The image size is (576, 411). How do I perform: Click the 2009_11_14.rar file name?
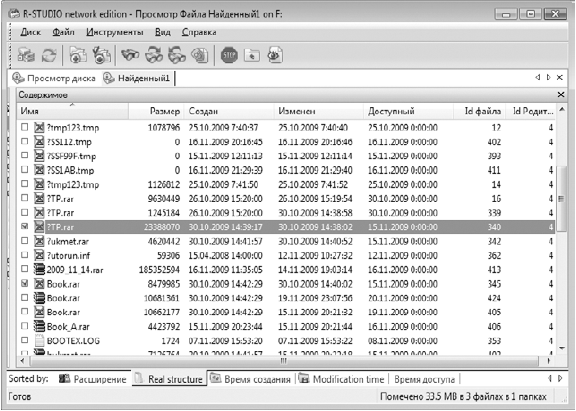coord(75,270)
